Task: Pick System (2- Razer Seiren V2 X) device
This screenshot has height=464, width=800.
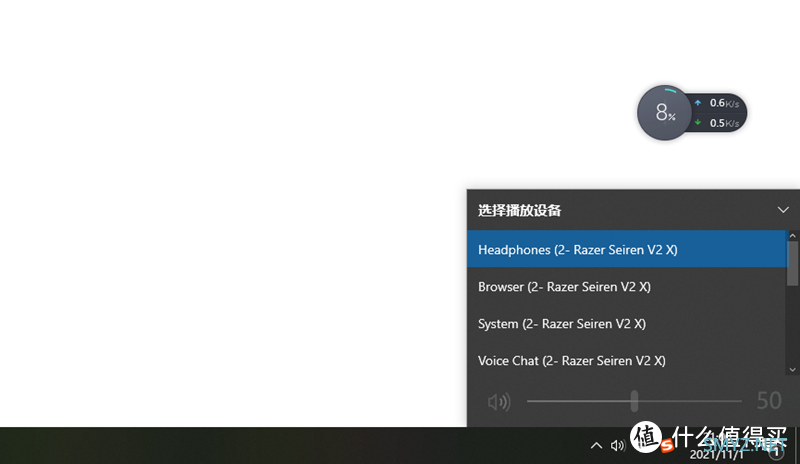Action: (627, 324)
